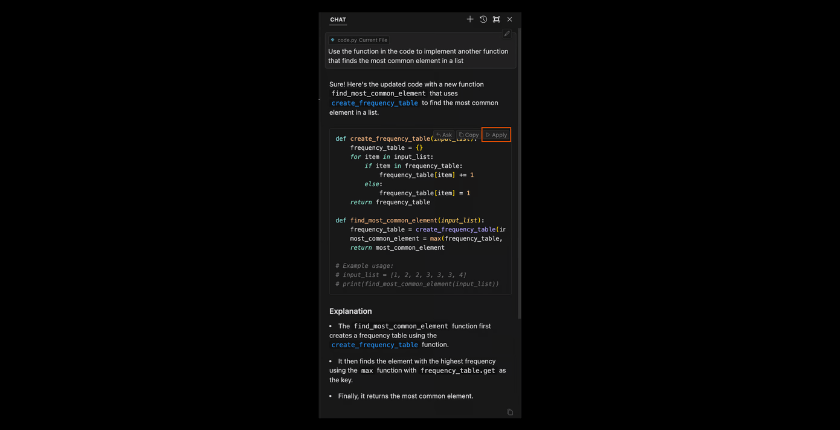Click the def find_most_common_element code line
The width and height of the screenshot is (840, 430).
point(410,220)
